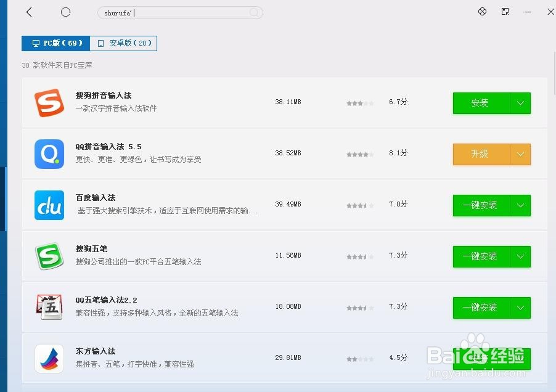Click the star rating of 搜狗拼音输入法

click(x=360, y=103)
